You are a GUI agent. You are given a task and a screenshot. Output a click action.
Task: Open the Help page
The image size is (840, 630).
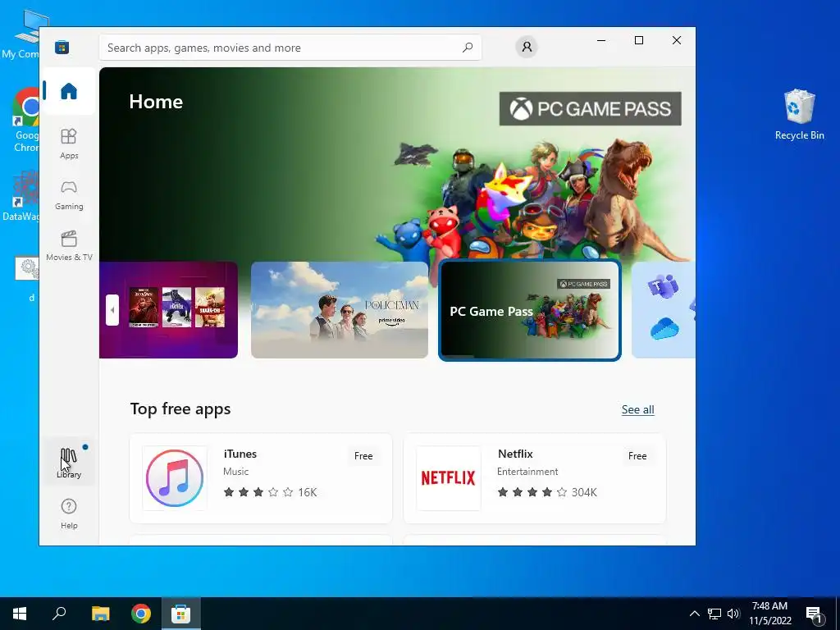69,514
